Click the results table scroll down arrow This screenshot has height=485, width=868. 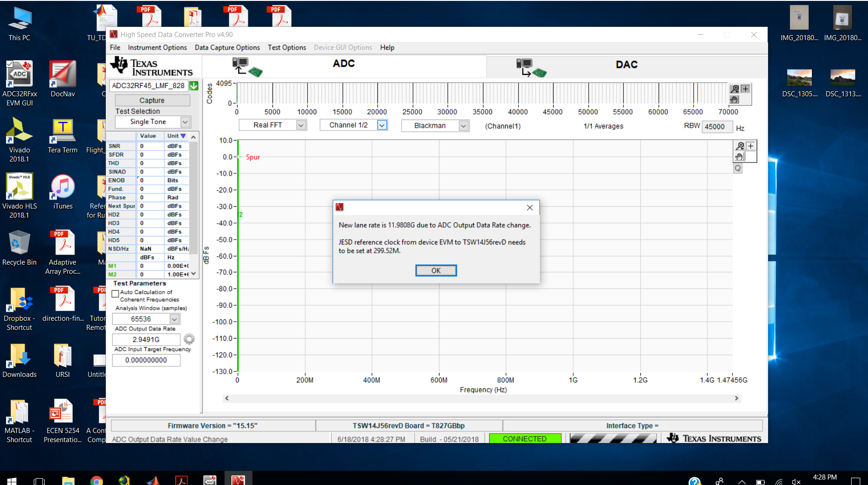(x=193, y=274)
